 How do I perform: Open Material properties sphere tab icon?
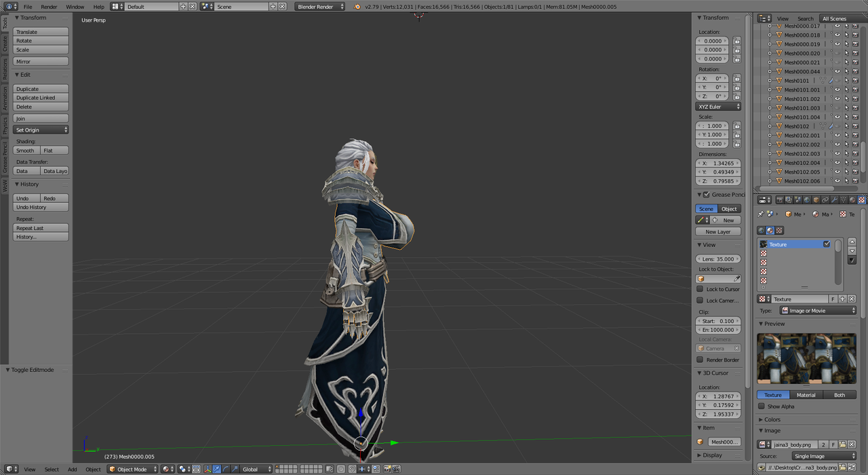click(852, 199)
